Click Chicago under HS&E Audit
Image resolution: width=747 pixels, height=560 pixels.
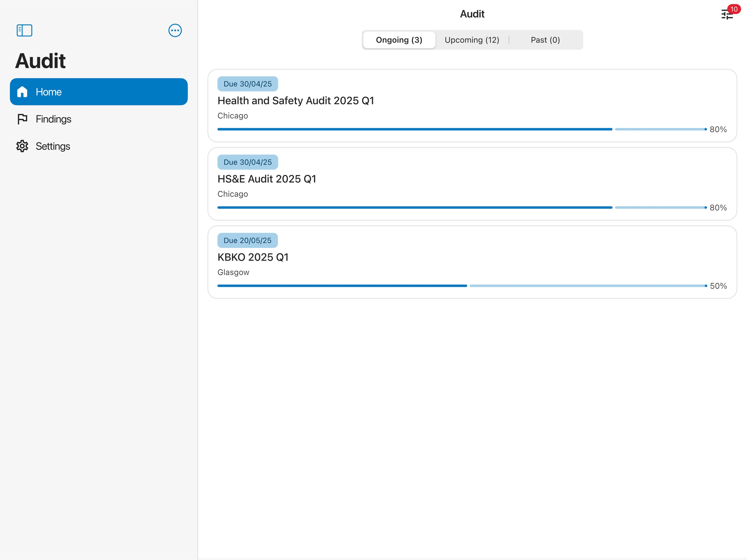coord(233,194)
